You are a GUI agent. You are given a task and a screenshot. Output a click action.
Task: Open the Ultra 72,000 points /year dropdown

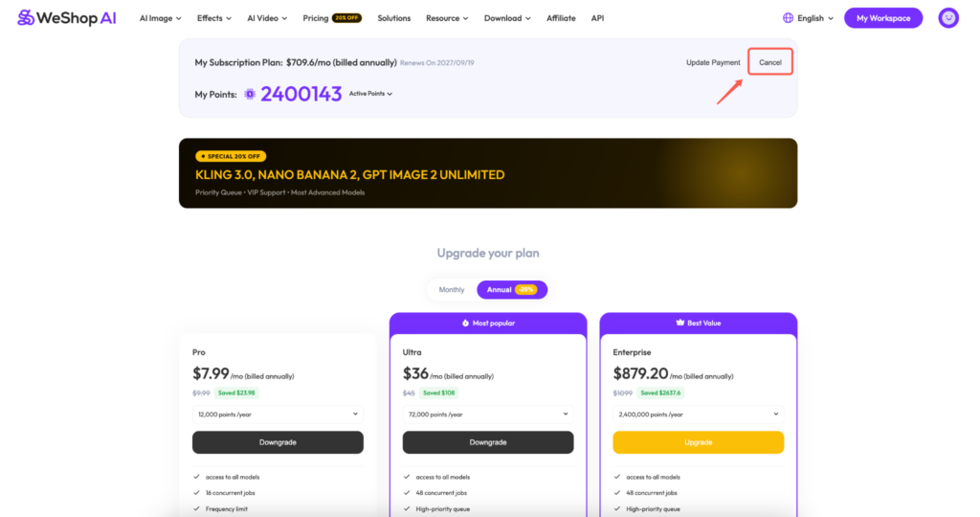[x=488, y=414]
